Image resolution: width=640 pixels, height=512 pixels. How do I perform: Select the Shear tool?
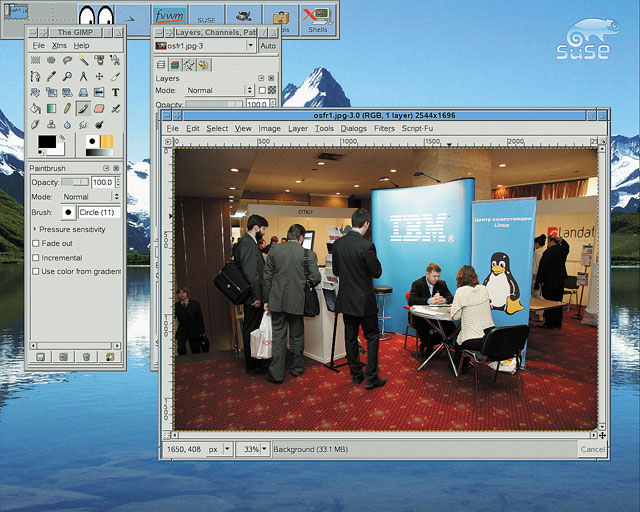(x=67, y=92)
